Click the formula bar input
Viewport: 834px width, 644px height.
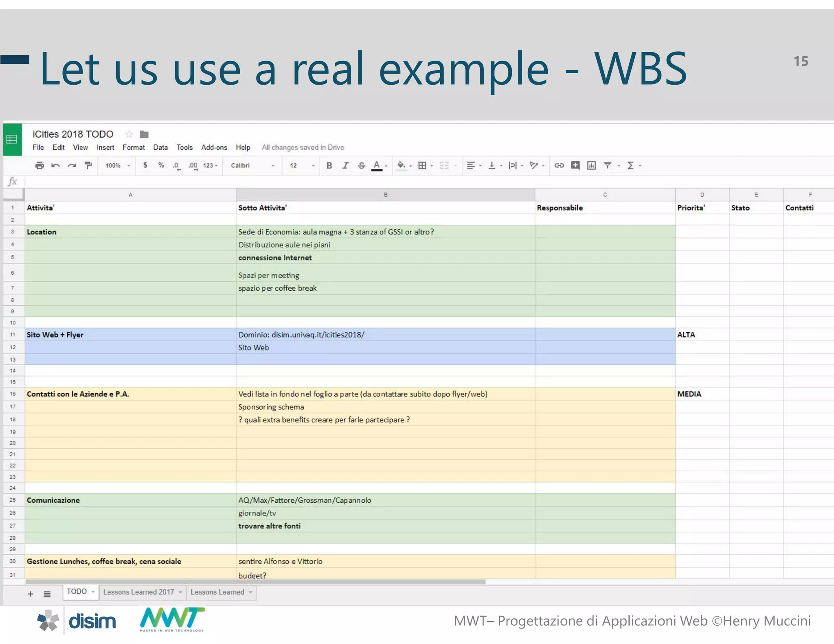tap(429, 182)
